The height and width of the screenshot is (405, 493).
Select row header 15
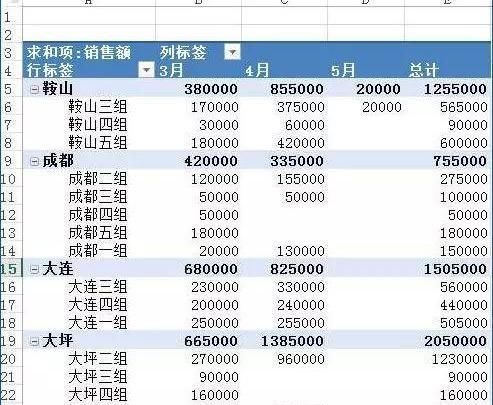(11, 269)
